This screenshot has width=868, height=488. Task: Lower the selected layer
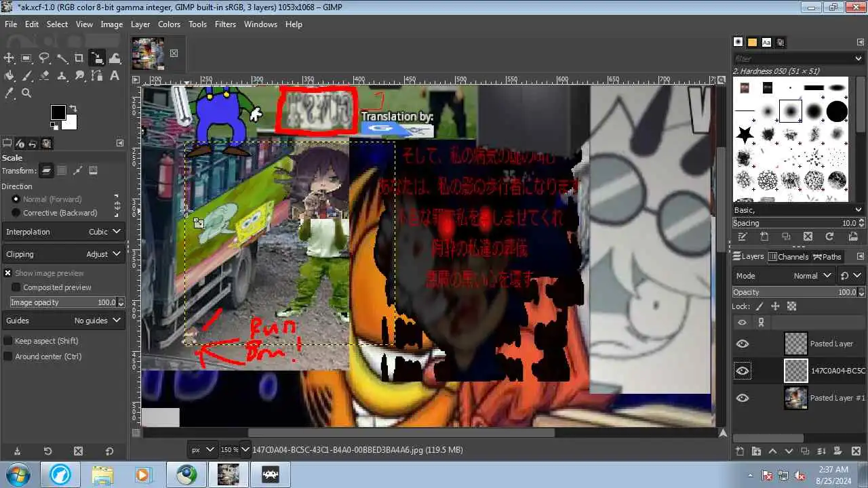789,451
